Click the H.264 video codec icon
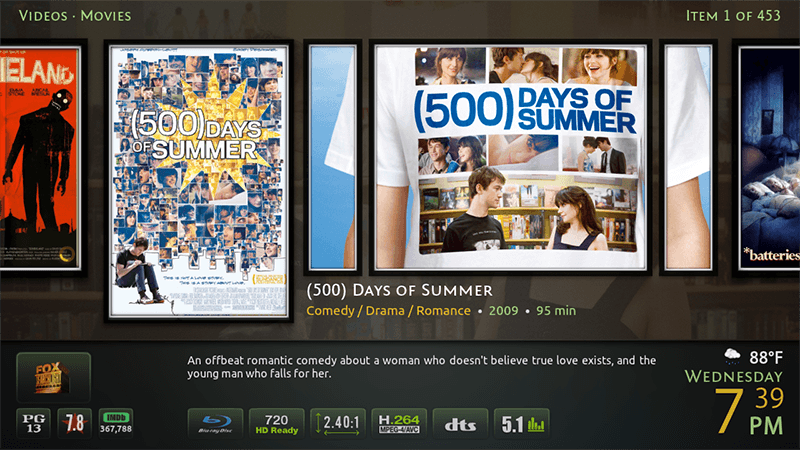The width and height of the screenshot is (800, 450). click(x=399, y=423)
